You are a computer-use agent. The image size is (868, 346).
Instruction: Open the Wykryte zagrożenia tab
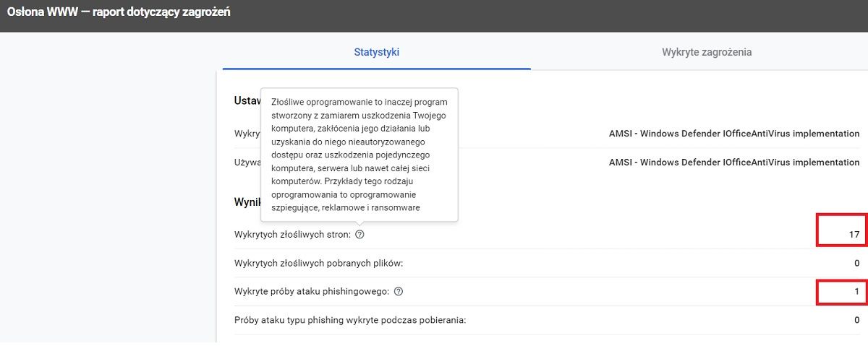707,52
